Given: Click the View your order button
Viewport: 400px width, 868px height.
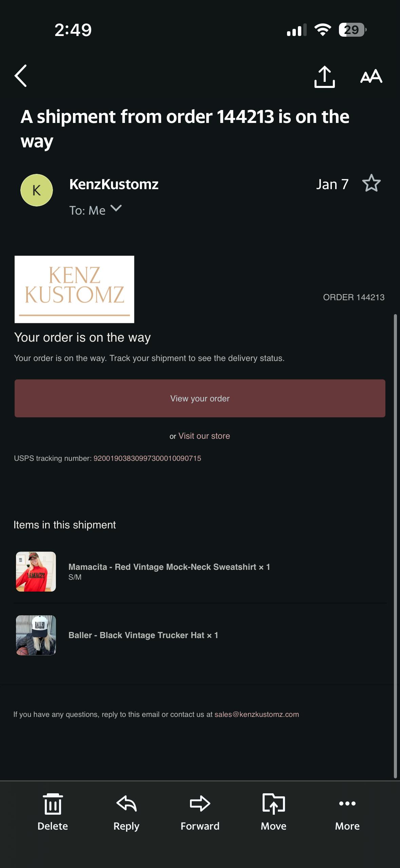Looking at the screenshot, I should tap(200, 398).
